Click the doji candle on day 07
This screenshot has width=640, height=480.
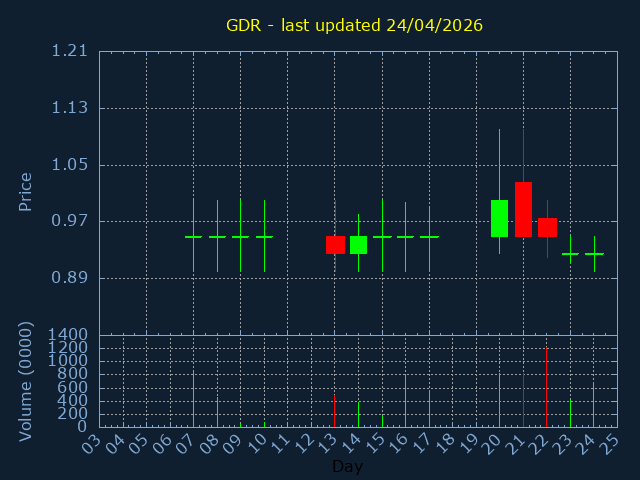click(x=193, y=237)
